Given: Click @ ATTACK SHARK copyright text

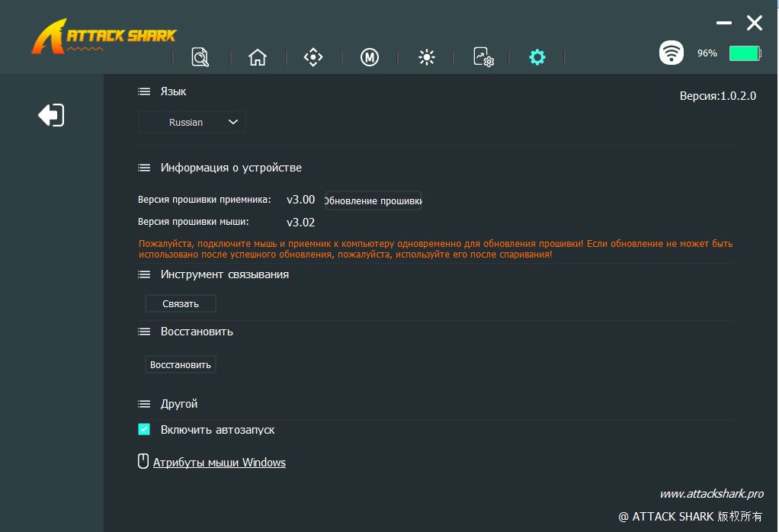Looking at the screenshot, I should coord(690,517).
